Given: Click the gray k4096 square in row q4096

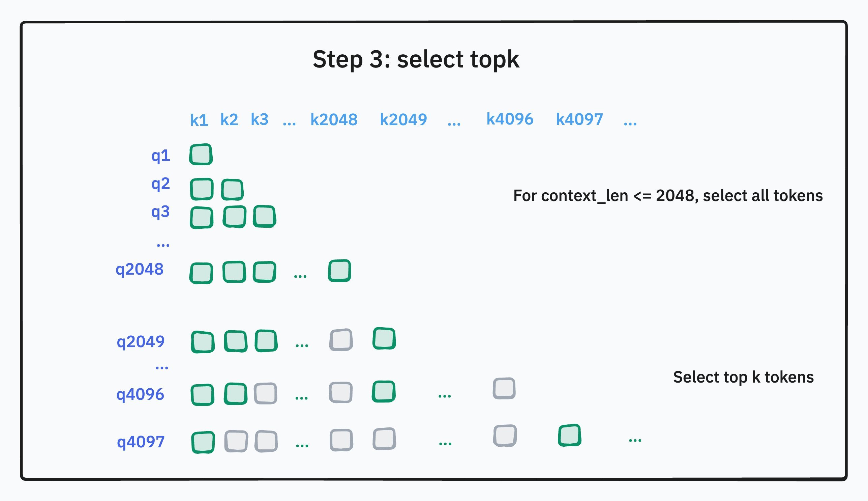Looking at the screenshot, I should 504,388.
